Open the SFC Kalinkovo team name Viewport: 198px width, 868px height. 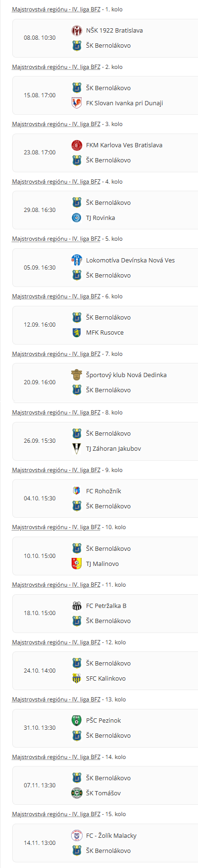pos(106,678)
